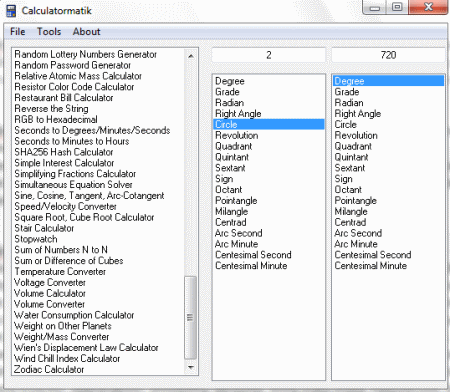450x392 pixels.
Task: Choose Volume Converter
Action: [50, 304]
